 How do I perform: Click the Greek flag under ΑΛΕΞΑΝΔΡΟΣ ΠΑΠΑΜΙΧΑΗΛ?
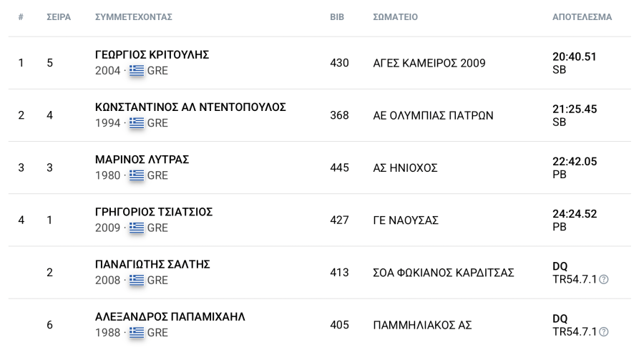(x=137, y=332)
